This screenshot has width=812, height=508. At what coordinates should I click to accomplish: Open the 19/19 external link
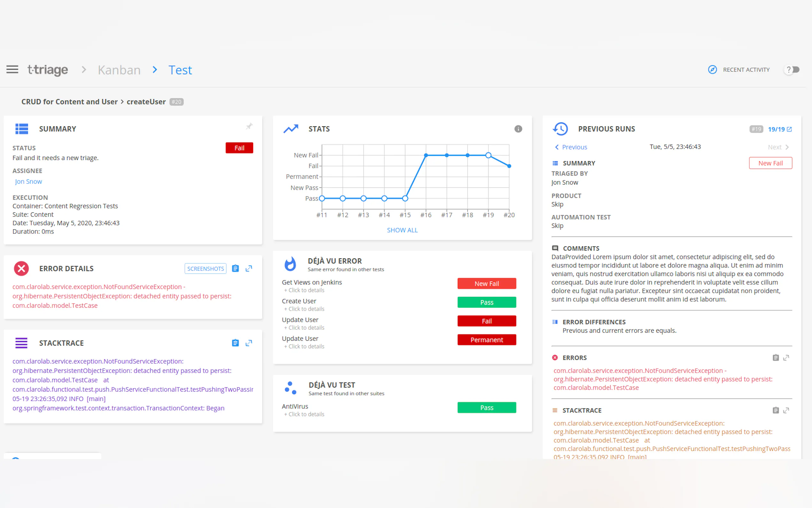coord(780,129)
